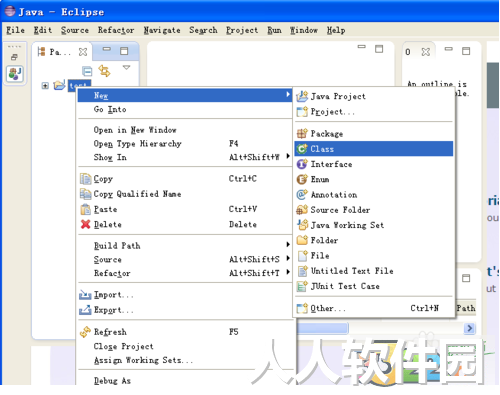Open the Search menu

(203, 30)
